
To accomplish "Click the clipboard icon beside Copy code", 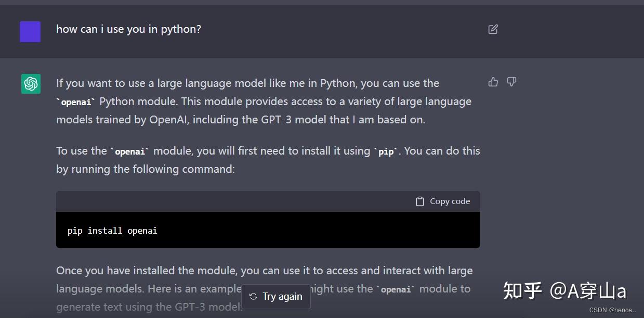I will (x=420, y=201).
